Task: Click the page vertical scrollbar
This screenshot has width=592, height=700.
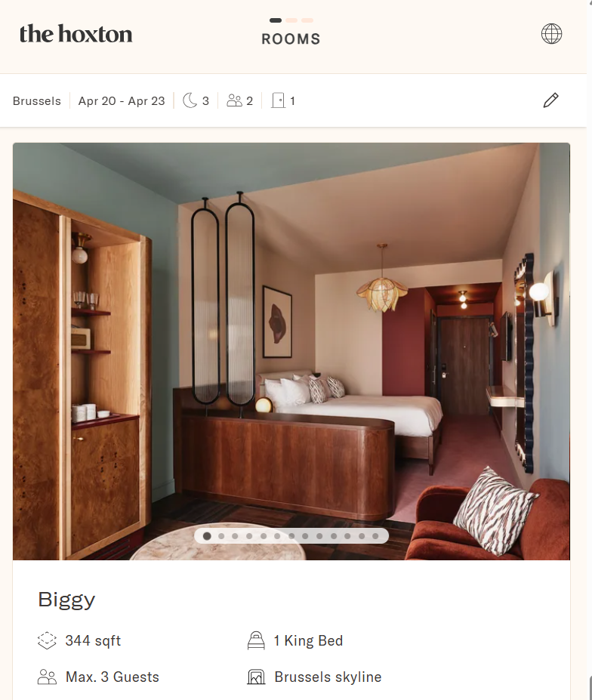Action: [590, 350]
